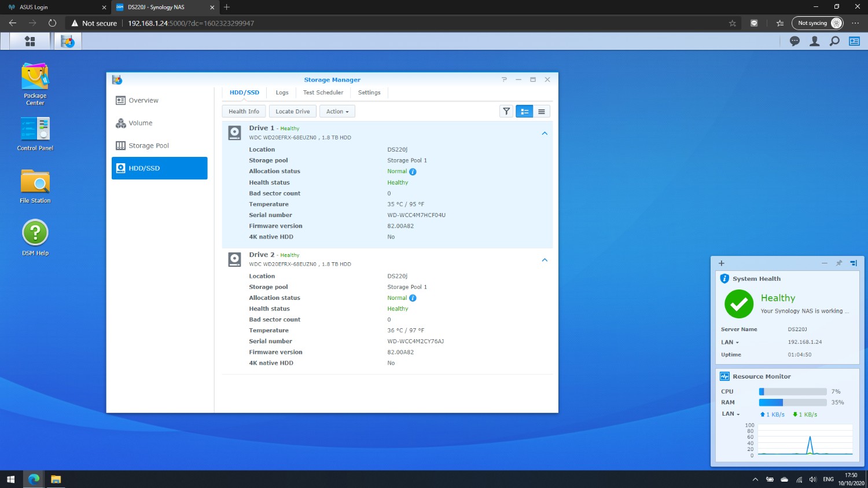
Task: Click the System Health info icon
Action: point(724,278)
